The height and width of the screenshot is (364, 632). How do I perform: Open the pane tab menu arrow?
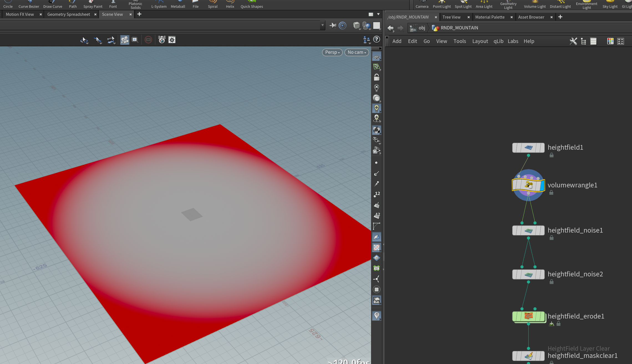click(378, 14)
